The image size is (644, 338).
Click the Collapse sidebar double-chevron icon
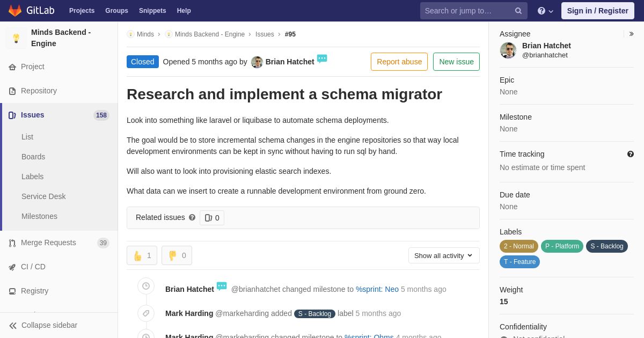pos(13,326)
